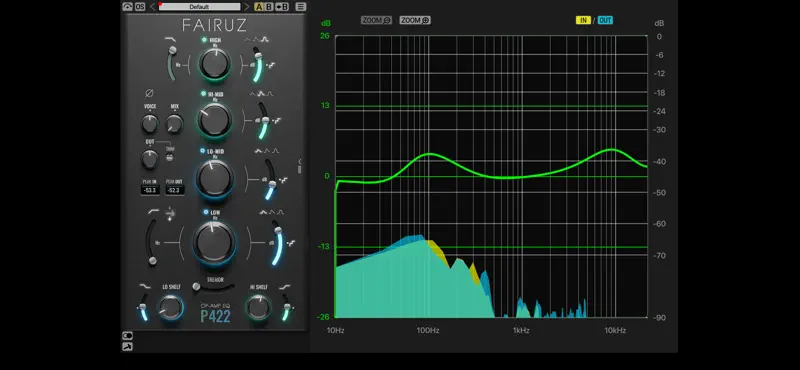This screenshot has width=800, height=370.
Task: Toggle the phase invert Ø icon
Action: pos(149,93)
